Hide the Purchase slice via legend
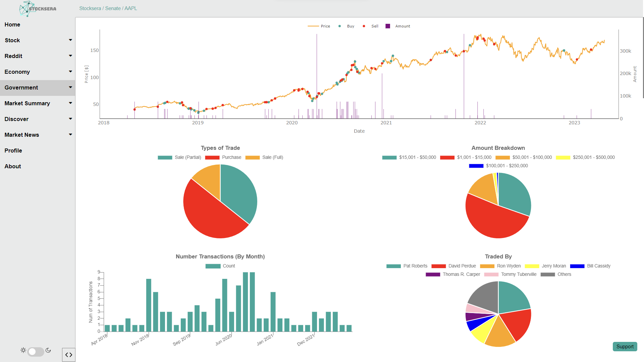The image size is (644, 362). pyautogui.click(x=212, y=158)
